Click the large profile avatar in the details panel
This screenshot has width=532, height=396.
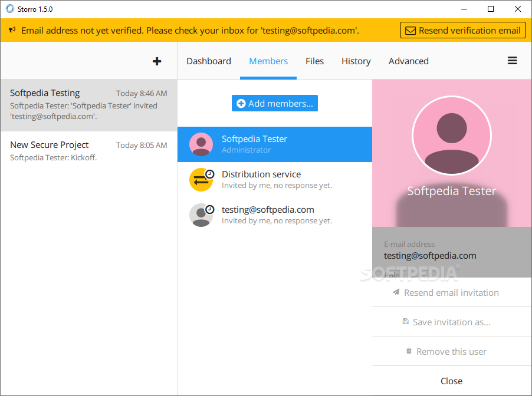point(452,136)
